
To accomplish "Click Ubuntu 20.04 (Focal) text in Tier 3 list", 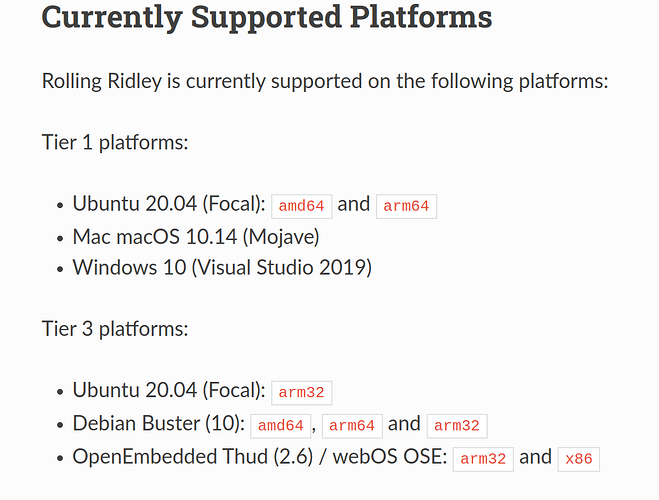I will 169,390.
